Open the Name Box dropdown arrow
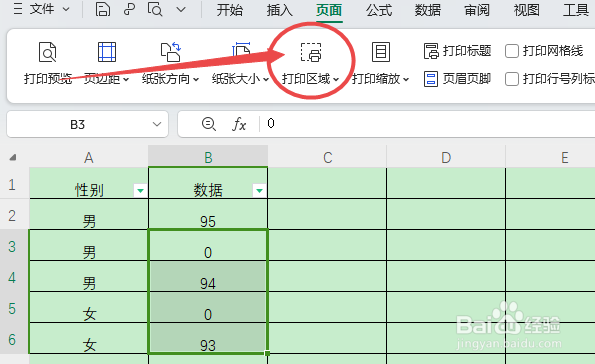This screenshot has height=364, width=595. (157, 124)
